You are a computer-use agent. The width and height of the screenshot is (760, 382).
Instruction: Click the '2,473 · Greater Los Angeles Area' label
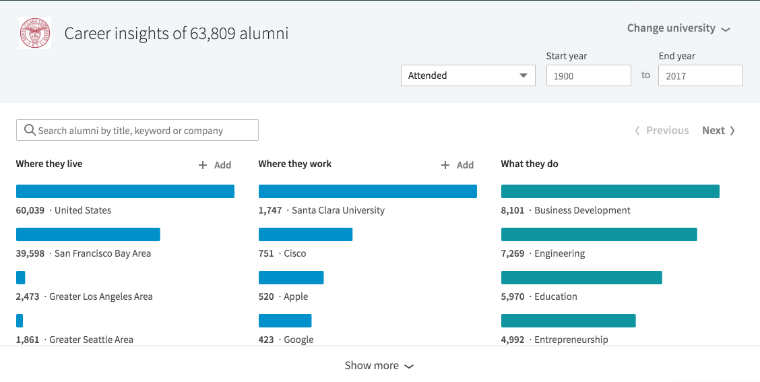point(84,297)
